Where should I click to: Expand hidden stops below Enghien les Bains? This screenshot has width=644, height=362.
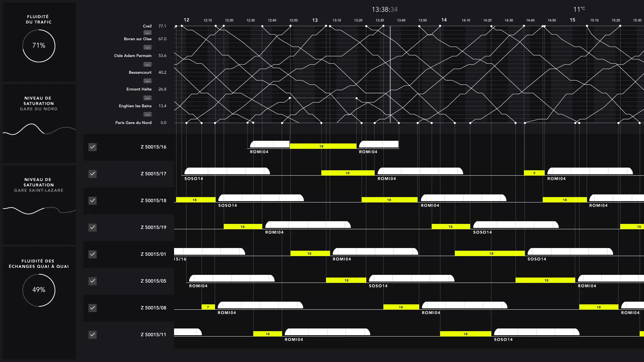[148, 115]
